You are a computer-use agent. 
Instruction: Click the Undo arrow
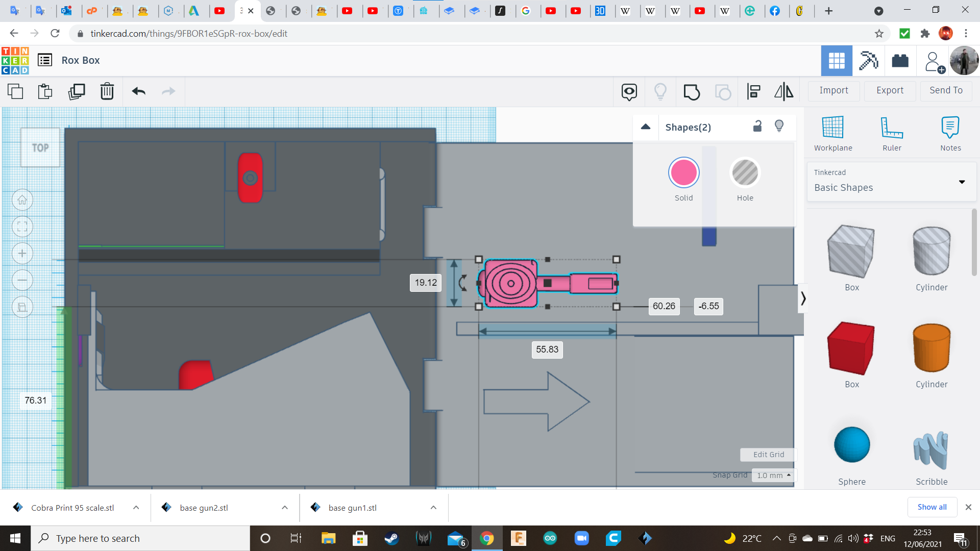pyautogui.click(x=138, y=92)
